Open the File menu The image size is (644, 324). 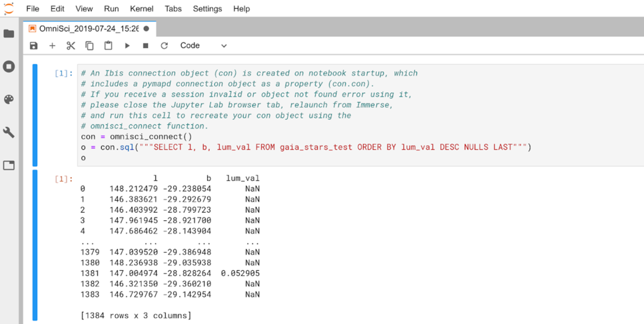33,9
